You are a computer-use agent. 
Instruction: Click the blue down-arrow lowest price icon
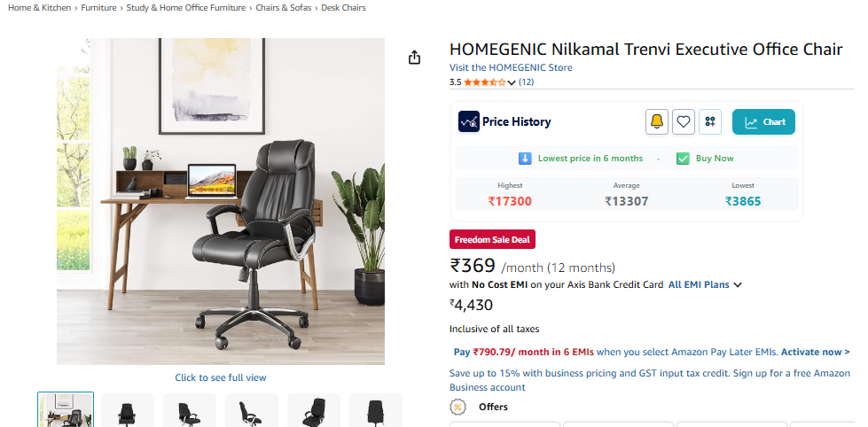point(525,159)
